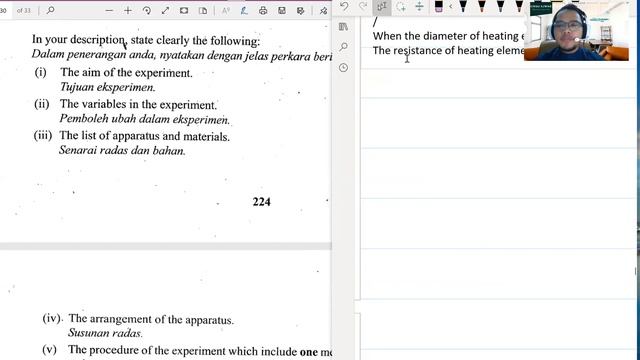This screenshot has width=640, height=360.
Task: Click the text 'The variables in the experiment.'
Action: pyautogui.click(x=138, y=104)
